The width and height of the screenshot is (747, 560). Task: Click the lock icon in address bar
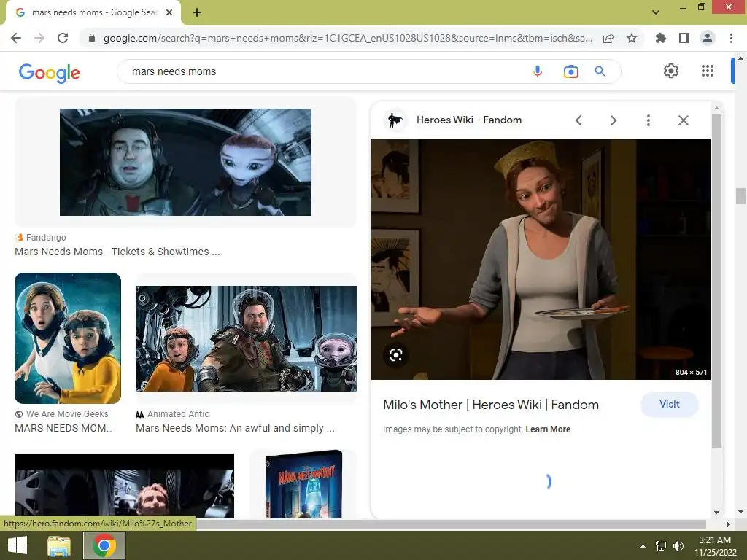92,38
